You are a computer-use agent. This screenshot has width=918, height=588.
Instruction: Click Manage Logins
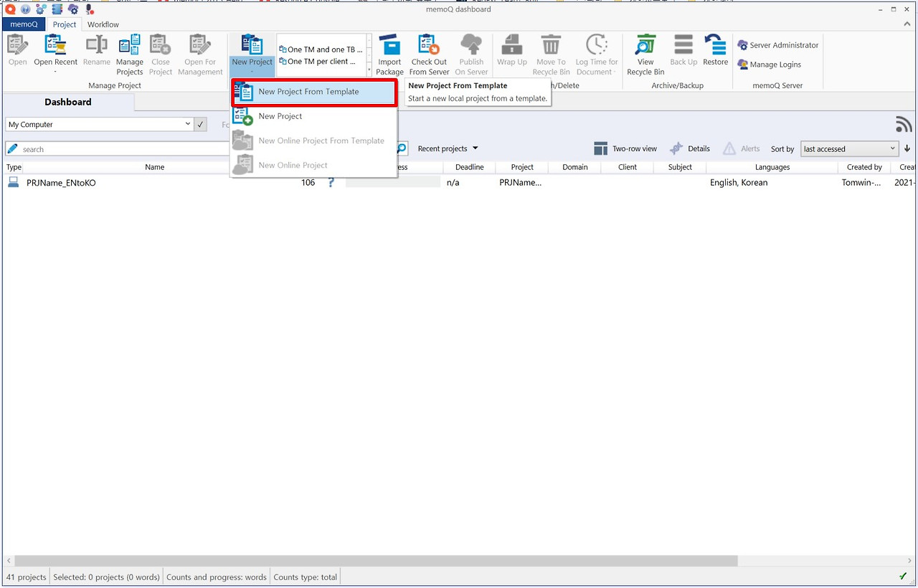coord(769,65)
